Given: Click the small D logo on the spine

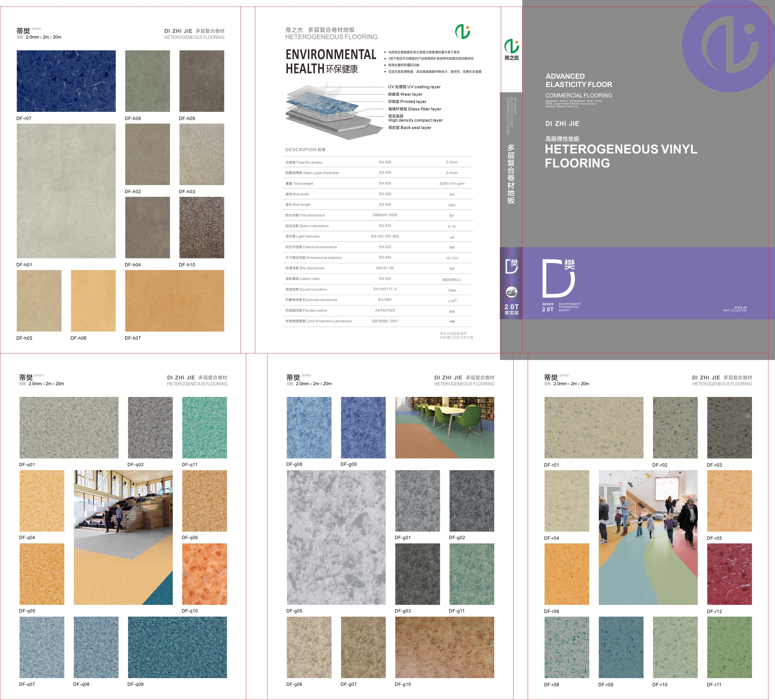Looking at the screenshot, I should point(511,266).
